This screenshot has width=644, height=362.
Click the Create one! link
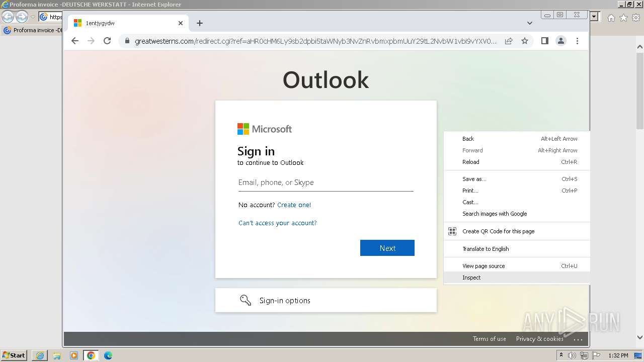294,205
